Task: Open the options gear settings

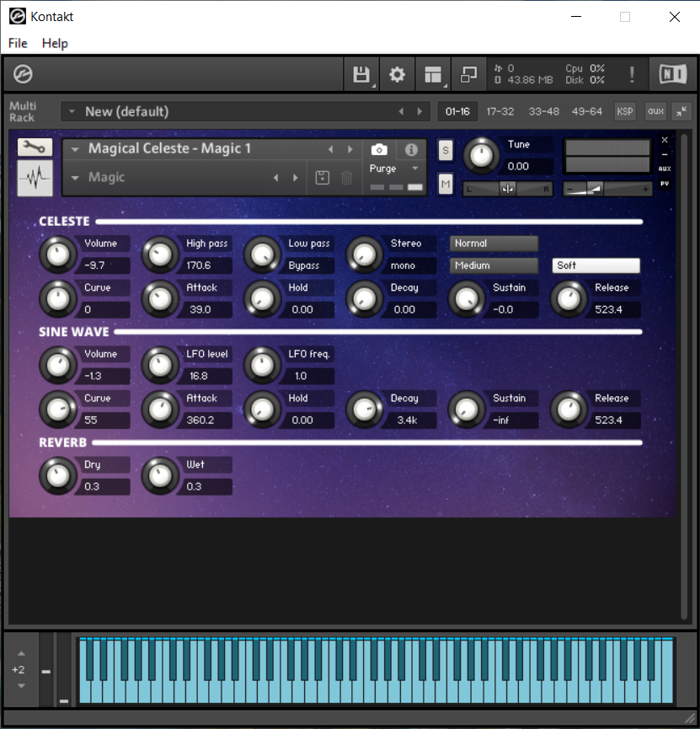Action: [397, 74]
